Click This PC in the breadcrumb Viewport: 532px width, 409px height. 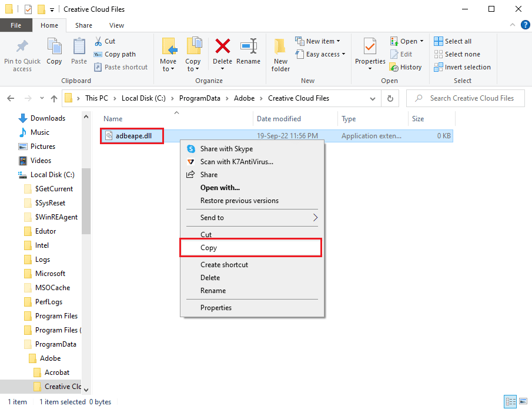point(96,98)
